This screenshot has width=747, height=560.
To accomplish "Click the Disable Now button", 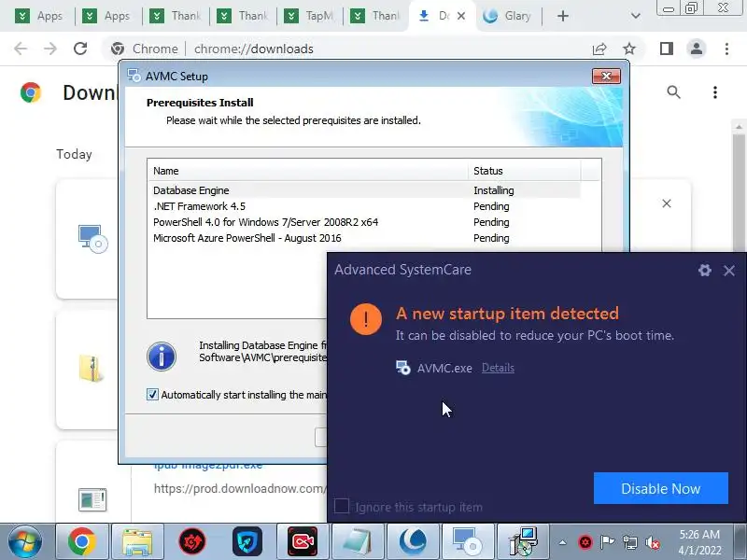I will click(x=661, y=488).
